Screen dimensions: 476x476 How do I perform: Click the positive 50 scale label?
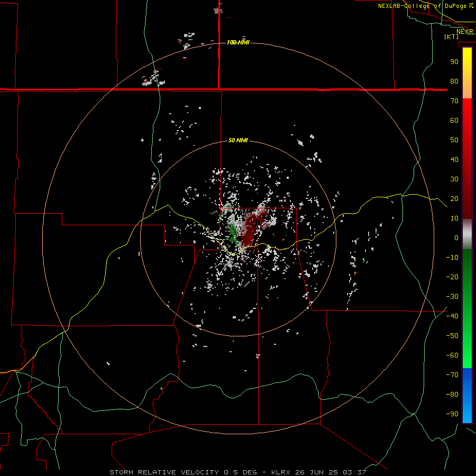(454, 140)
